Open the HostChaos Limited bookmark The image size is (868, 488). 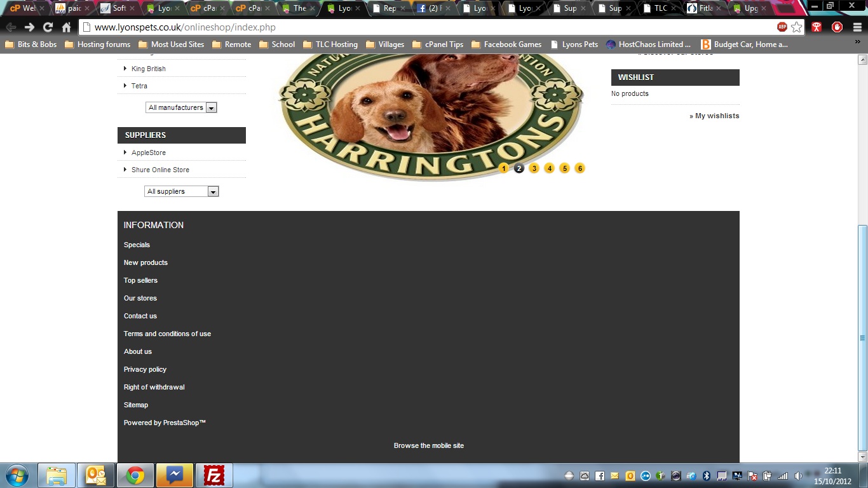click(648, 44)
